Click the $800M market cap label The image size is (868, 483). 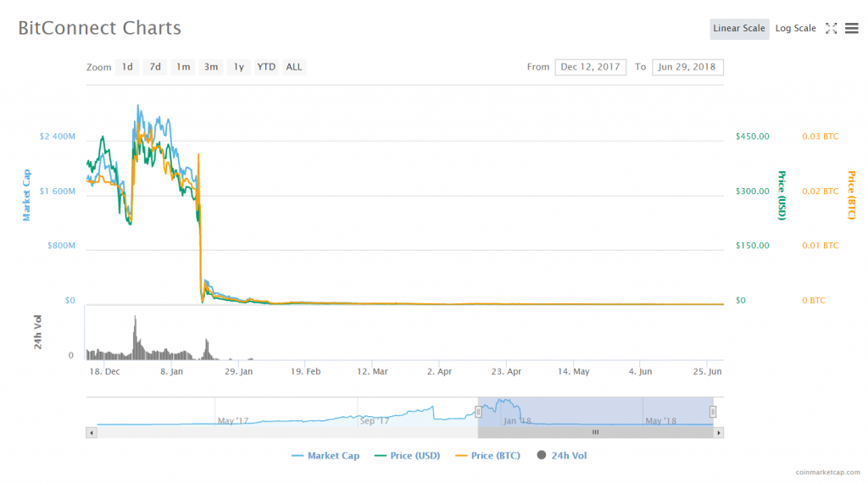(61, 246)
